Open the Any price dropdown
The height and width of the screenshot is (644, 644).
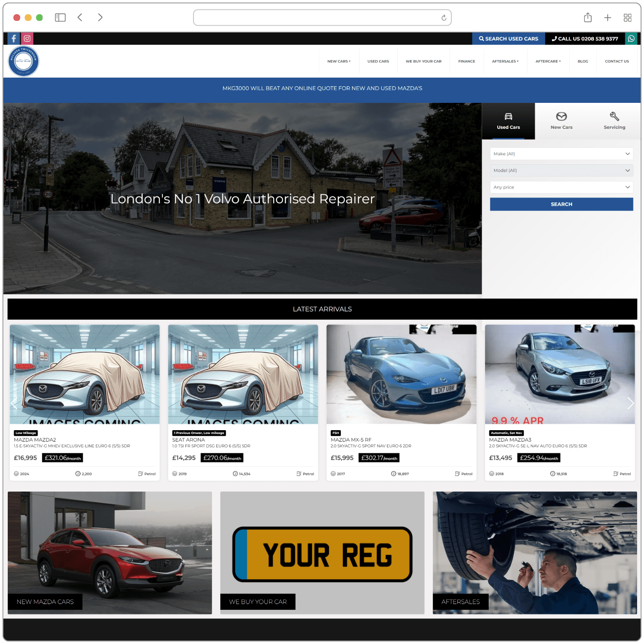[561, 187]
